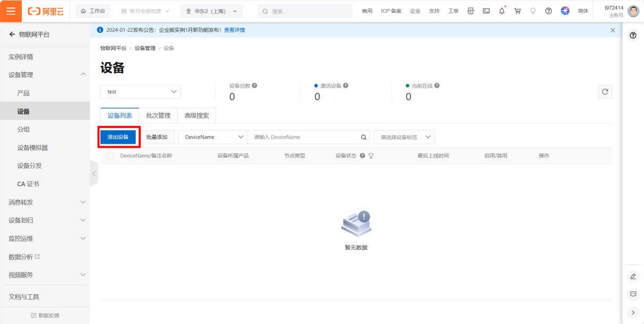Open the DeviceName search type dropdown
This screenshot has height=324, width=644.
coord(212,137)
